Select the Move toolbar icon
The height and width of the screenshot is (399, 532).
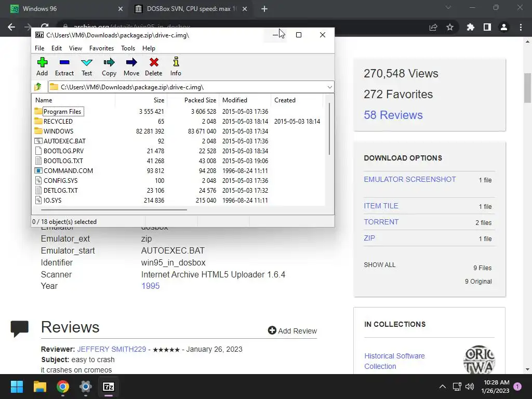pyautogui.click(x=131, y=62)
